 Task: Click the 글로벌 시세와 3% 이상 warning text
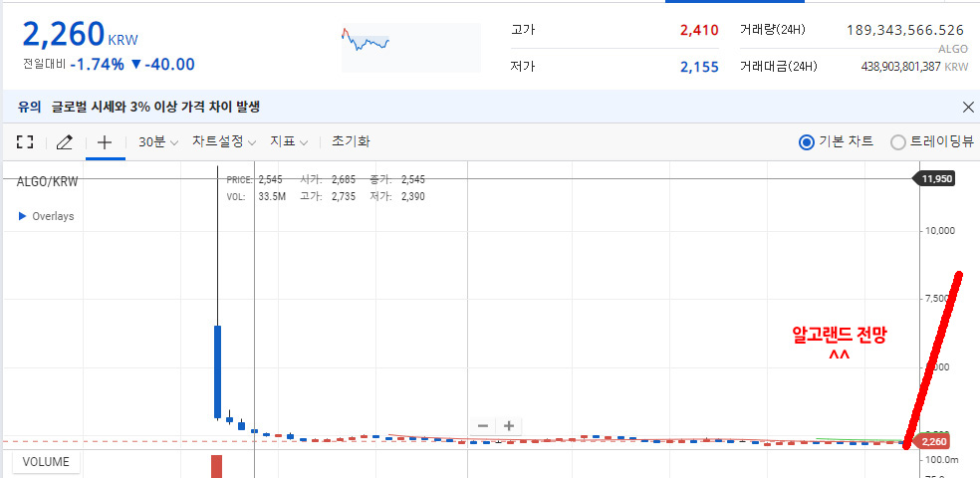click(x=155, y=107)
